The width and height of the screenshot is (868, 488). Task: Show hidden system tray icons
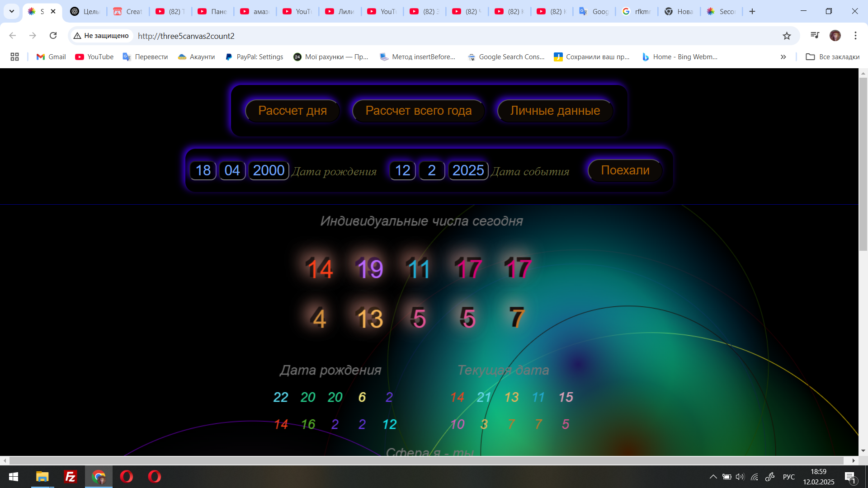(713, 477)
